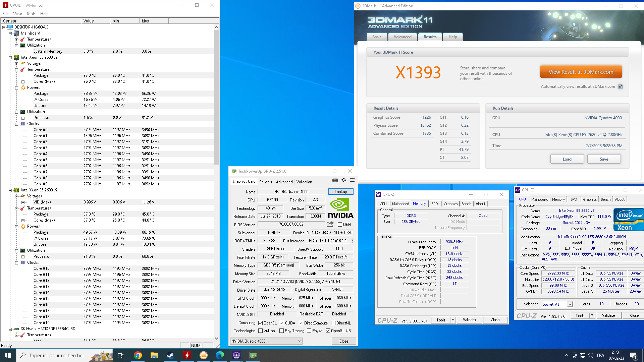Screen dimensions: 644x362
Task: Open Tools dropdown arrow in CPU-Z Memory window
Action: 453,320
